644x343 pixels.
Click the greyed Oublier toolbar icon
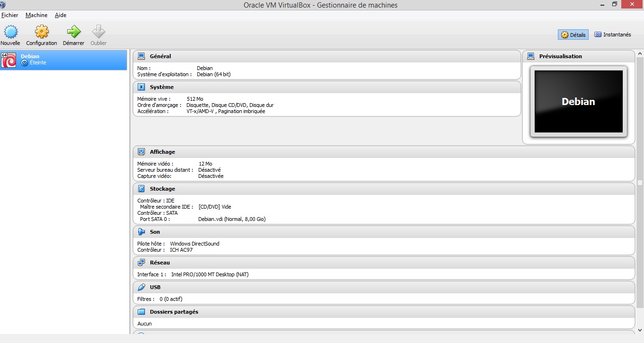coord(98,32)
